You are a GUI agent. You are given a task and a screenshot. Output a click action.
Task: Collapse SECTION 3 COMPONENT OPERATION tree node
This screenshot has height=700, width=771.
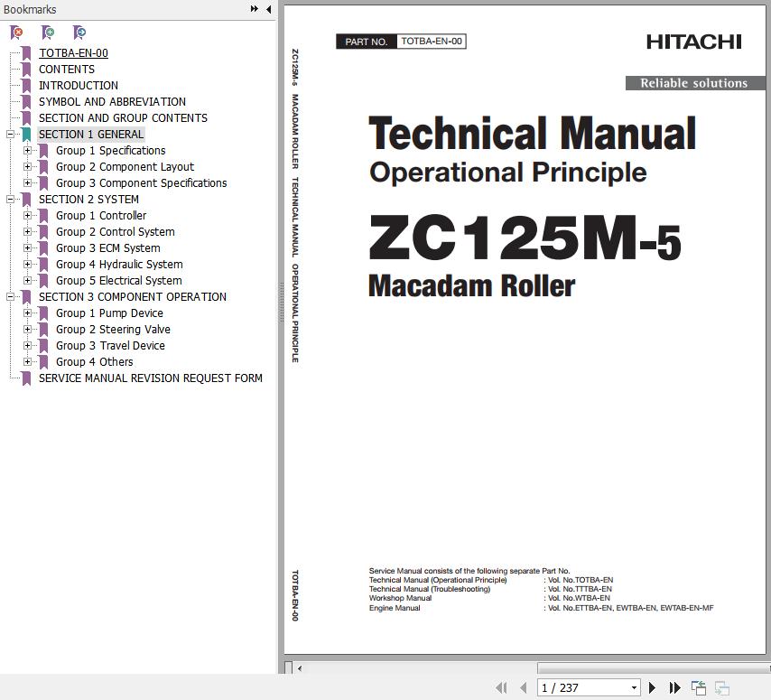pos(10,296)
